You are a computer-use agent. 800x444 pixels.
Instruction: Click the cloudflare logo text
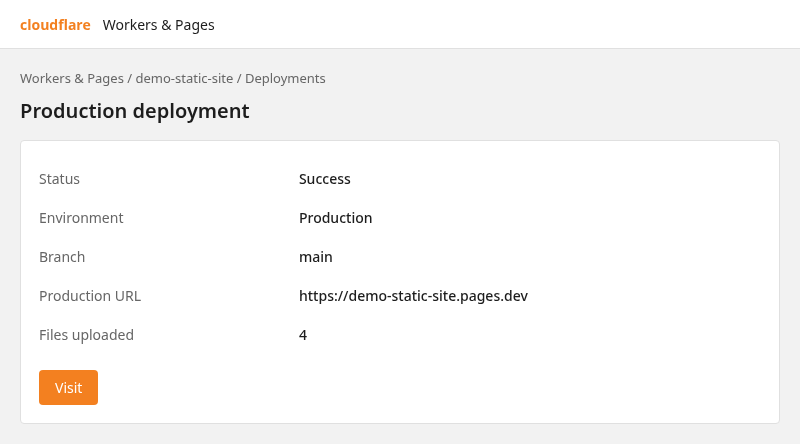click(55, 24)
